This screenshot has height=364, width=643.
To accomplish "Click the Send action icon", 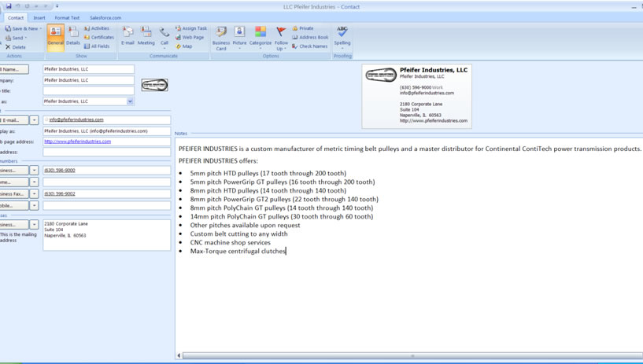I will pos(8,38).
